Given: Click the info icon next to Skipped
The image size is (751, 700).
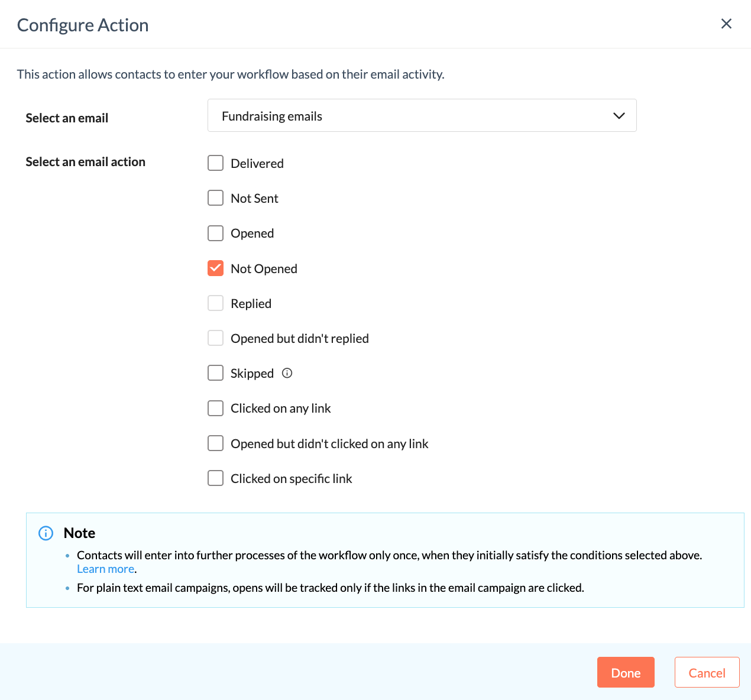Looking at the screenshot, I should click(287, 373).
